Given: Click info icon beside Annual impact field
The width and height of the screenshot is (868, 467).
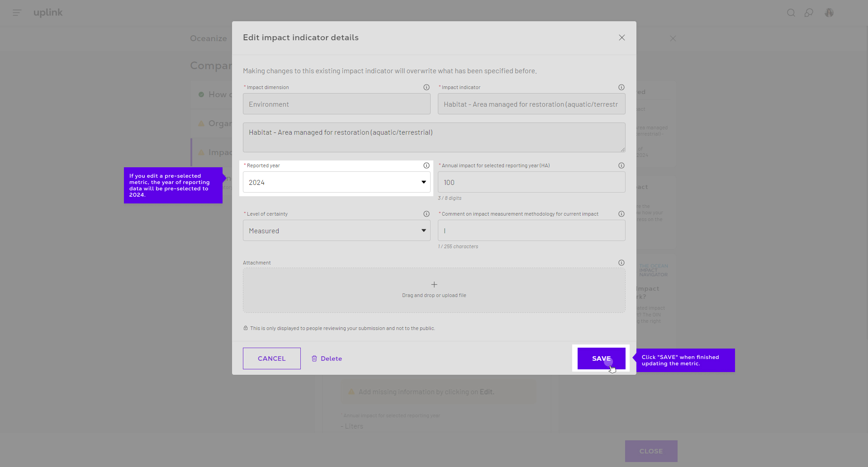Looking at the screenshot, I should point(621,165).
